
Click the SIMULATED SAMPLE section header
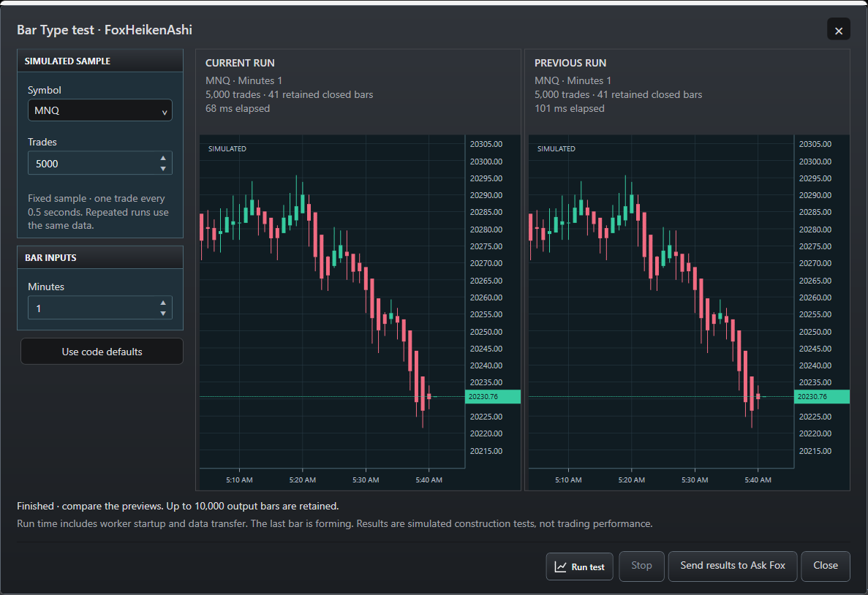pyautogui.click(x=100, y=61)
